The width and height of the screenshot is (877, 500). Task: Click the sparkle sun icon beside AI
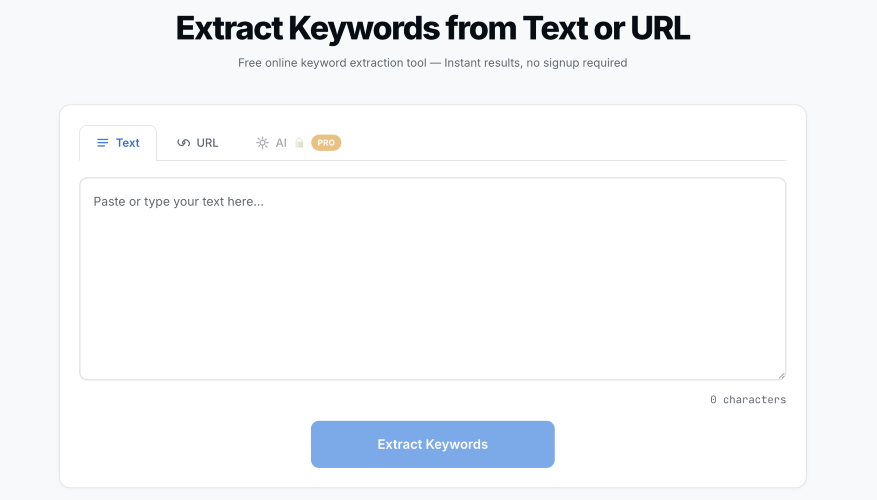coord(262,143)
